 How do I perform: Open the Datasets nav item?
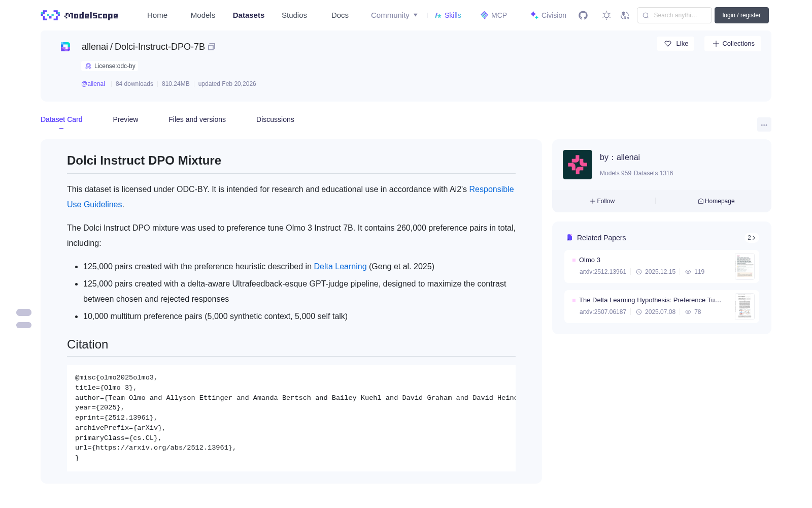coord(249,15)
